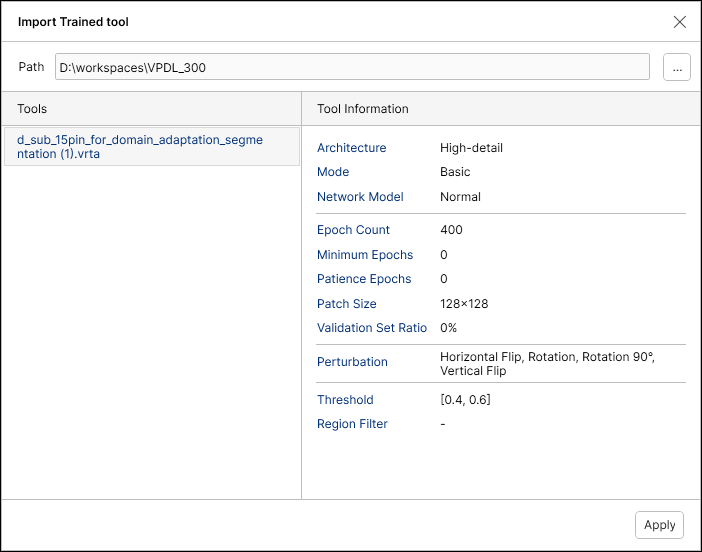This screenshot has width=702, height=552.
Task: Click the Tools column header
Action: point(32,109)
